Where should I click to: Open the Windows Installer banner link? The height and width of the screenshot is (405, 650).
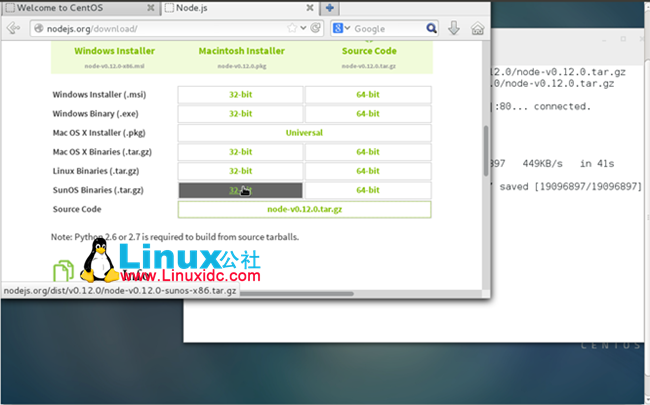point(114,51)
